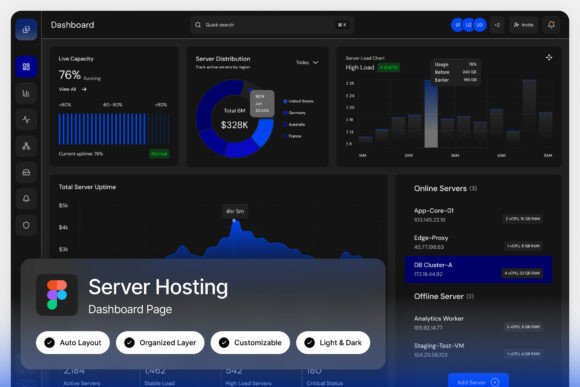Click the highlighted bar in load chart
The image size is (580, 387).
point(431,114)
